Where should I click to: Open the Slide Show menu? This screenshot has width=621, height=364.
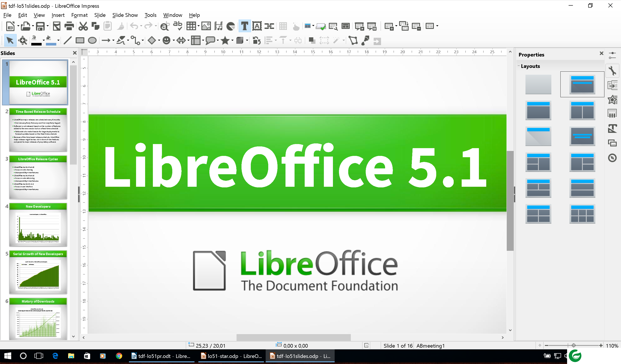125,15
